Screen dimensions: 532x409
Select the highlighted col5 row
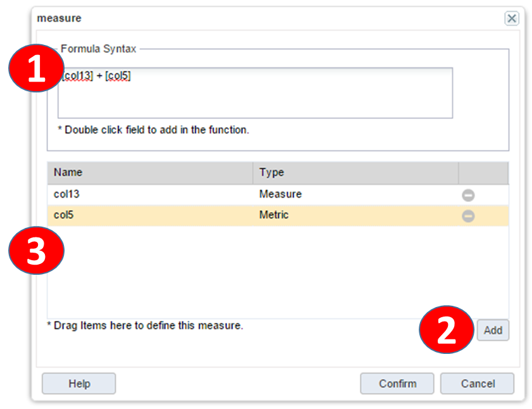coord(278,215)
